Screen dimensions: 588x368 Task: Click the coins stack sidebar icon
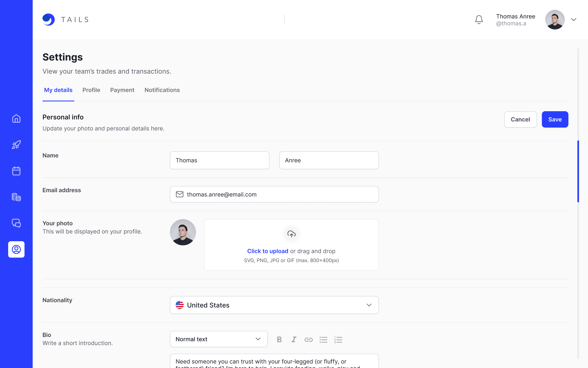pyautogui.click(x=16, y=197)
